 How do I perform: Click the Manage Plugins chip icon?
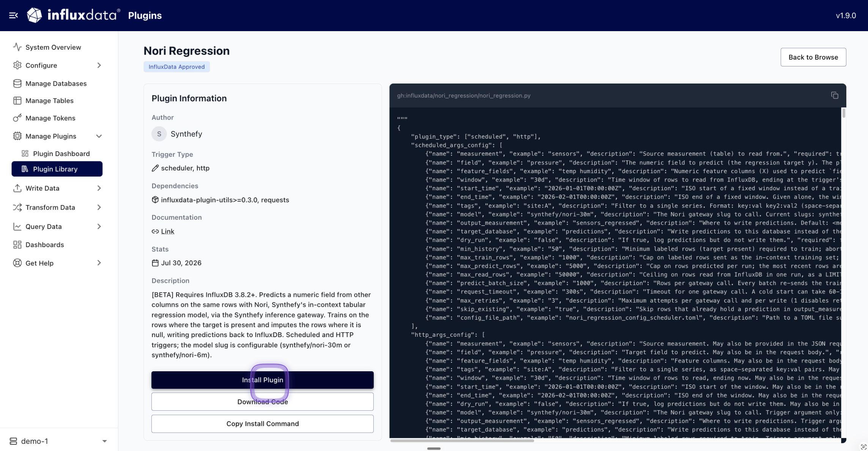(x=17, y=136)
